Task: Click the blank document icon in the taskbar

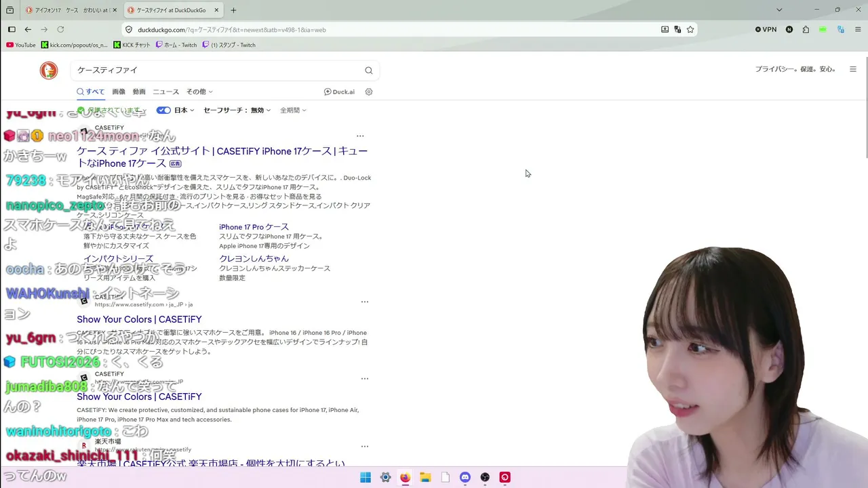Action: pyautogui.click(x=446, y=477)
